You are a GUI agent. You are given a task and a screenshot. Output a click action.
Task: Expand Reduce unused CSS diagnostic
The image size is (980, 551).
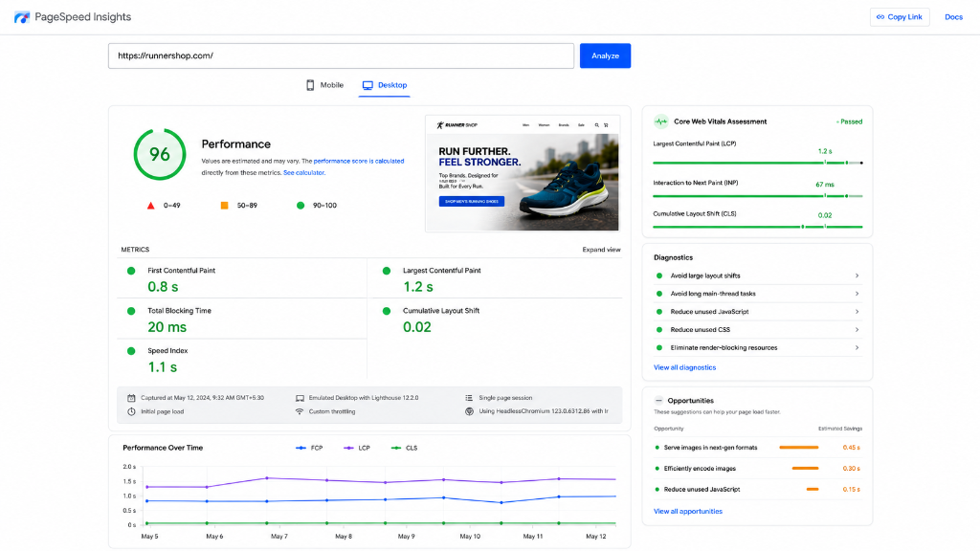tap(757, 330)
